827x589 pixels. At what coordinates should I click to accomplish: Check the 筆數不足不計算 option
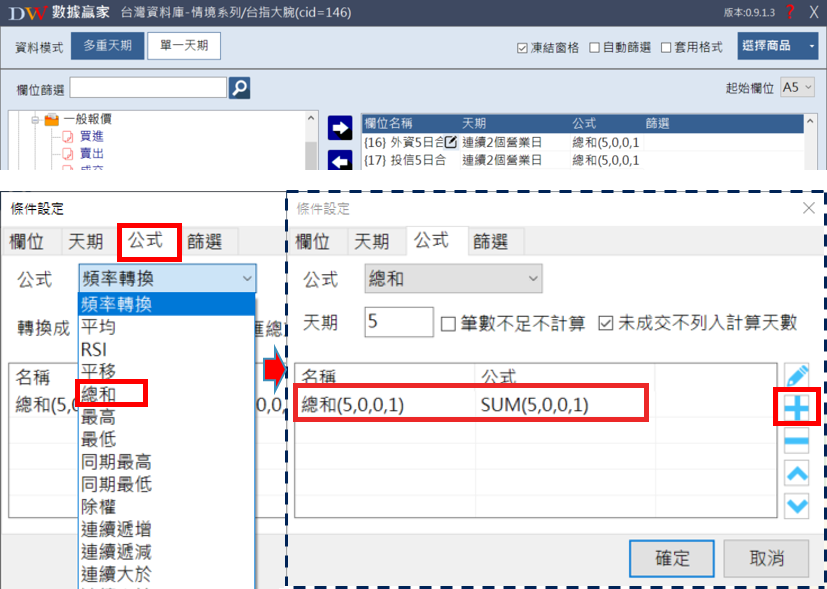pos(449,323)
